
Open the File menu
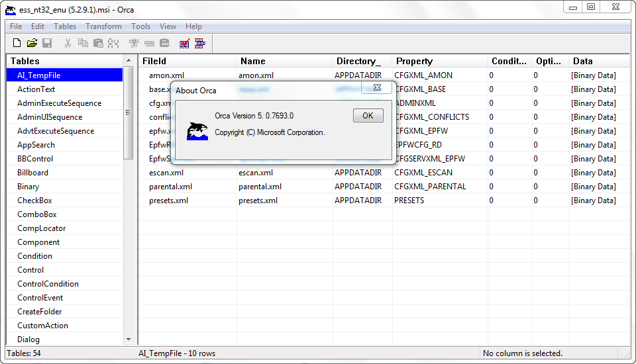(x=16, y=26)
